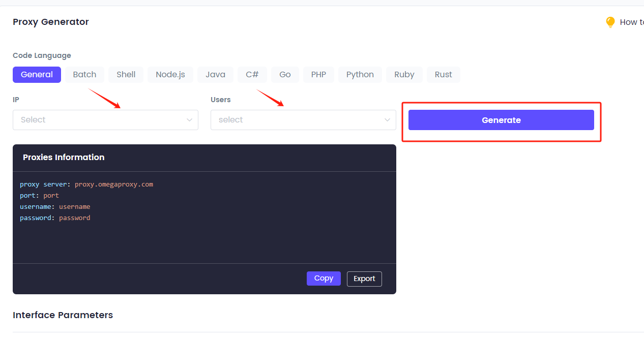Screen dimensions: 644x340
Task: Click the username value line
Action: [x=55, y=207]
